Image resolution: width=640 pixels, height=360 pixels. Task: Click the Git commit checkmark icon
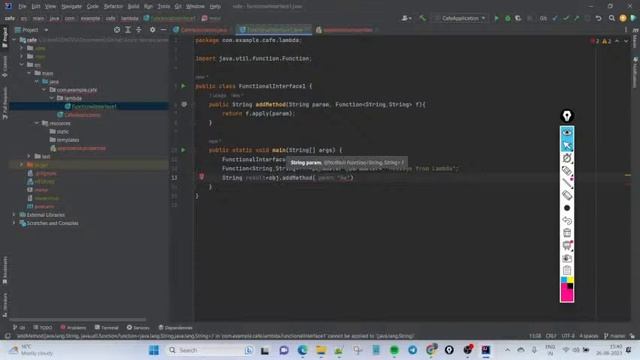click(566, 18)
